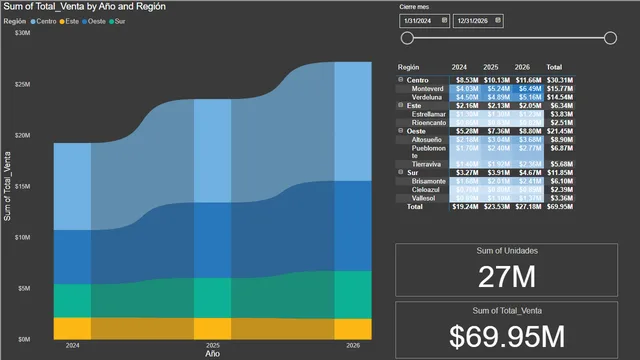The width and height of the screenshot is (640, 360).
Task: Select the Rioencanto row label
Action: [429, 123]
